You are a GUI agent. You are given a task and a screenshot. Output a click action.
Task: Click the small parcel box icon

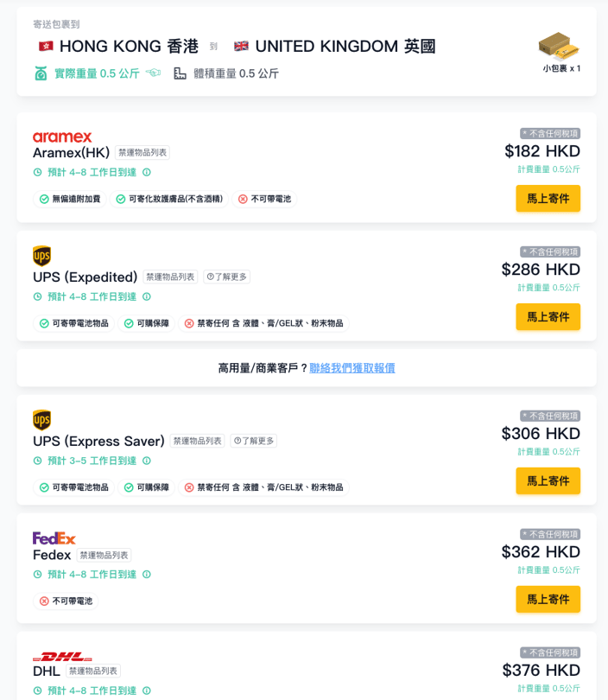559,45
